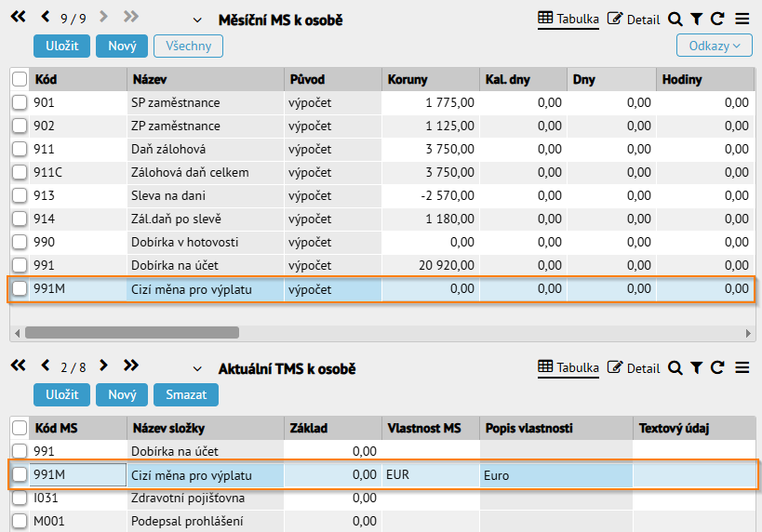Tick the checkbox for row 901 SP zaměstnance
Image resolution: width=762 pixels, height=532 pixels.
coord(20,102)
